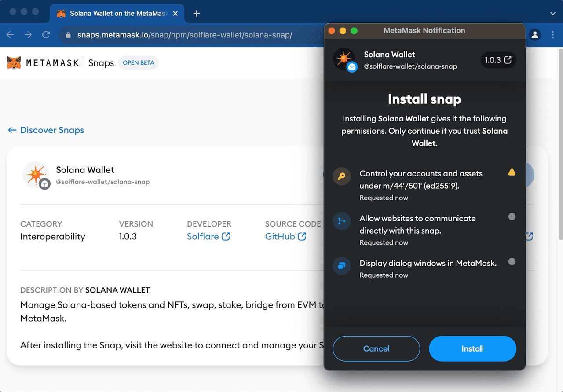Reload the page in the browser
This screenshot has height=392, width=563.
pos(46,35)
